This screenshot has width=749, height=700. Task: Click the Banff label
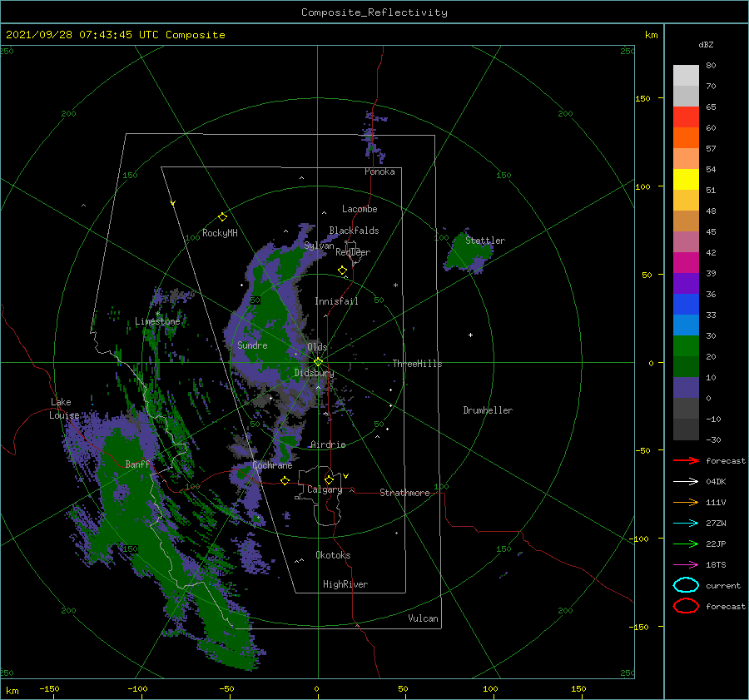[x=137, y=464]
